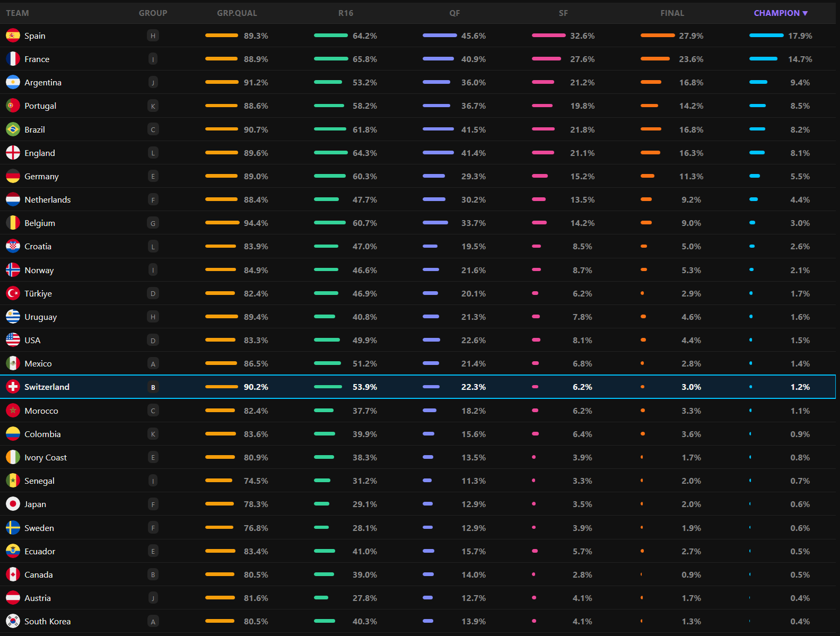This screenshot has width=840, height=636.
Task: Click South Korea's 40.3% R16 value
Action: [365, 621]
